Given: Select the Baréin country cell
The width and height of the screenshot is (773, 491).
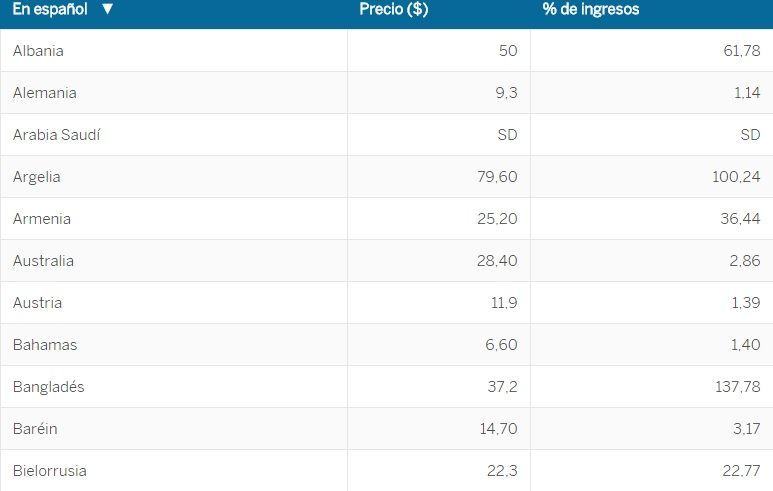Looking at the screenshot, I should coord(35,429).
